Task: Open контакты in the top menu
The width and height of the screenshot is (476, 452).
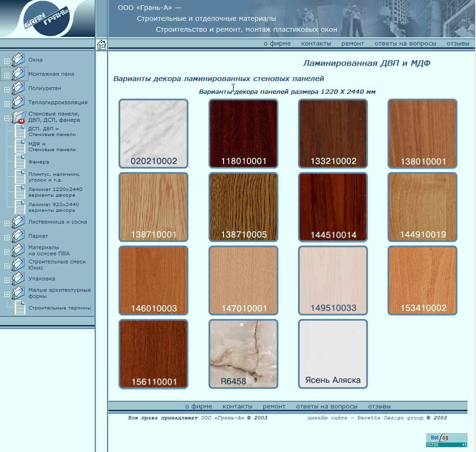Action: 316,44
